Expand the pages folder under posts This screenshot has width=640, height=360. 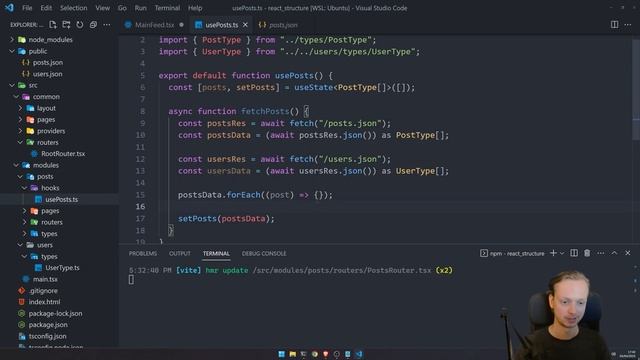(x=50, y=211)
